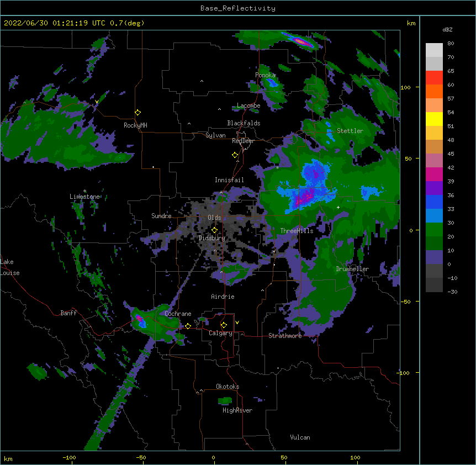Click the dBZ legend heading
The height and width of the screenshot is (465, 476).
(447, 30)
